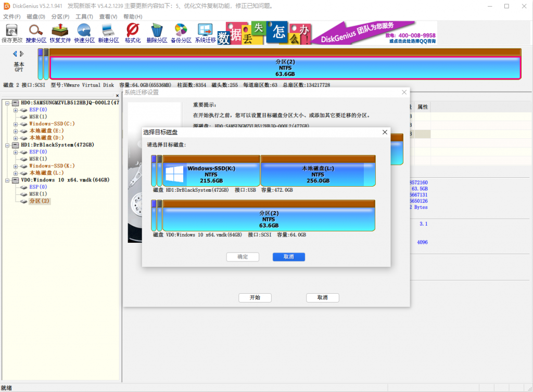Open the 磁盘(D) menu
The width and height of the screenshot is (533, 392).
click(36, 17)
